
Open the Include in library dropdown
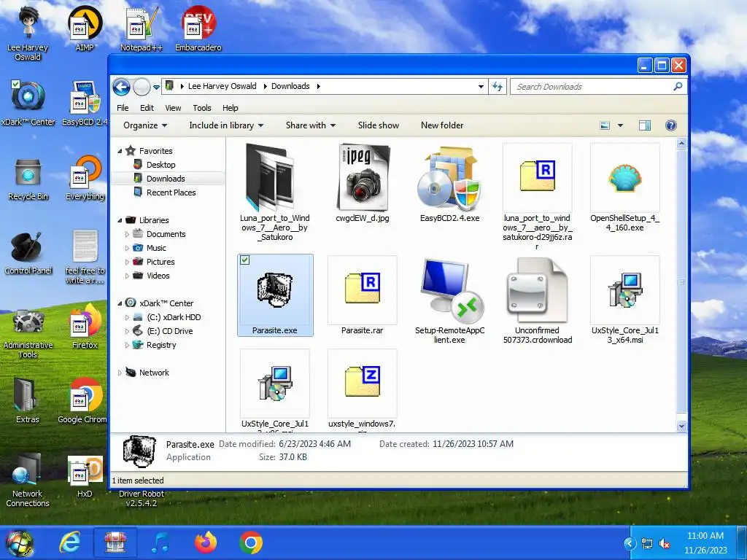coord(226,125)
